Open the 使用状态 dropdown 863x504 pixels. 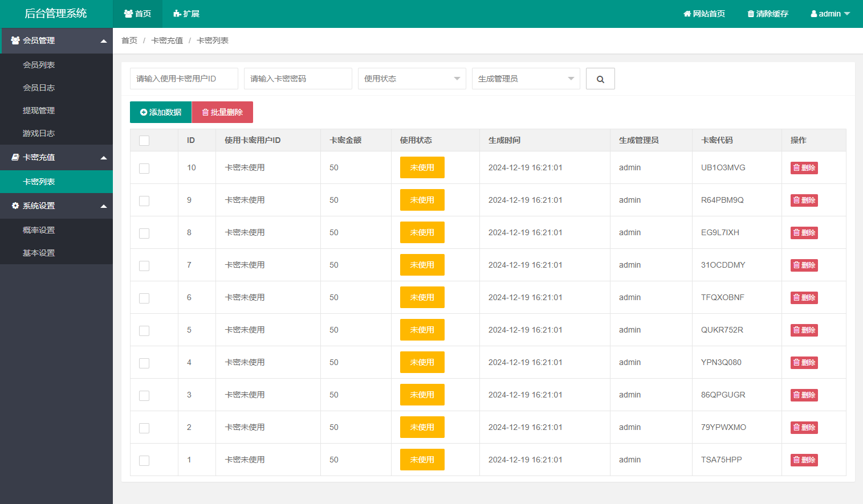pyautogui.click(x=412, y=79)
